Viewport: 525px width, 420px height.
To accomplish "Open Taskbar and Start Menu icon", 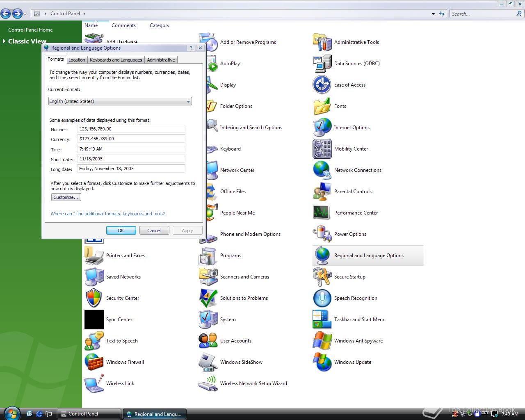I will coord(322,320).
